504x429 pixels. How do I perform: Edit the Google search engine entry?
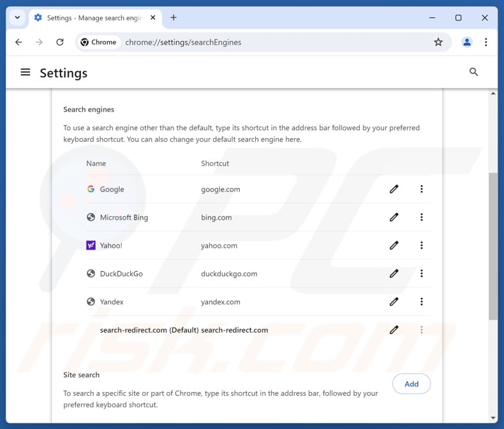394,189
